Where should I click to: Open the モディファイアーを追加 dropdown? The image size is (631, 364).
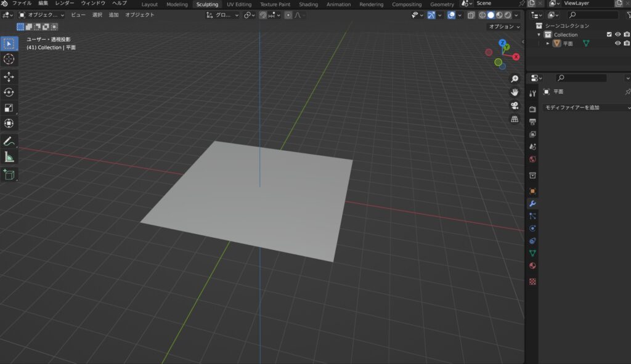[x=587, y=107]
